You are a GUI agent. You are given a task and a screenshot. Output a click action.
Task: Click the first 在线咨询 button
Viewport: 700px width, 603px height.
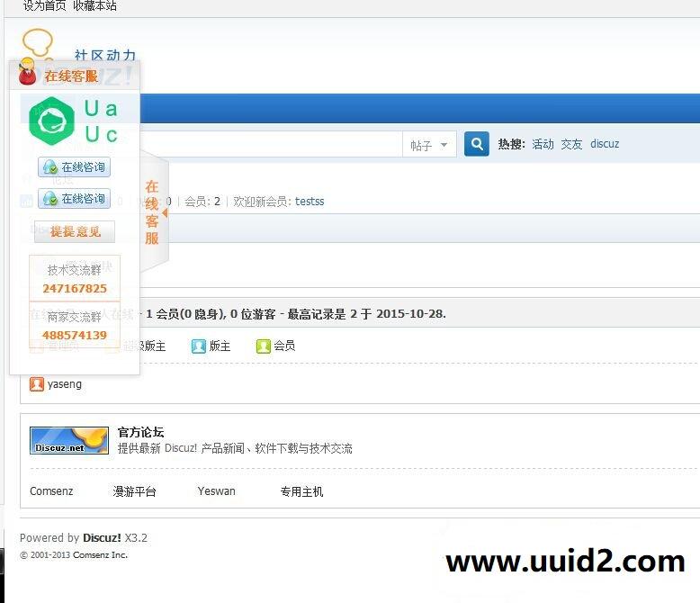pos(74,167)
